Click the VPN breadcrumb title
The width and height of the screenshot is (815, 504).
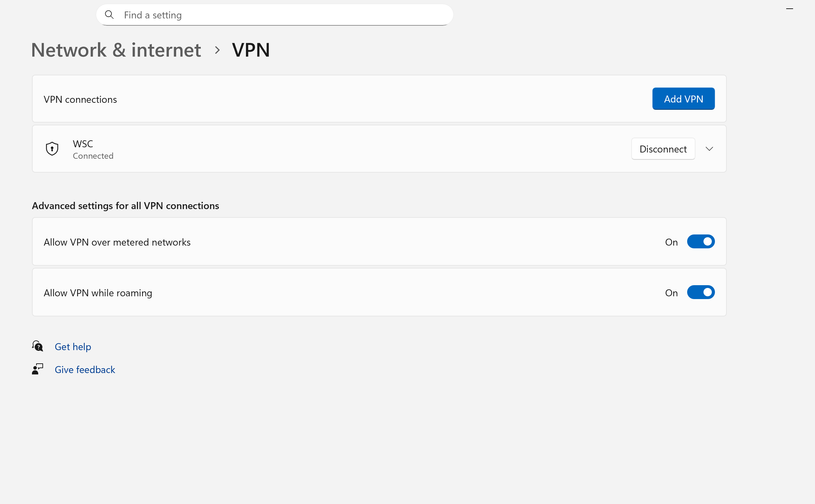tap(251, 50)
